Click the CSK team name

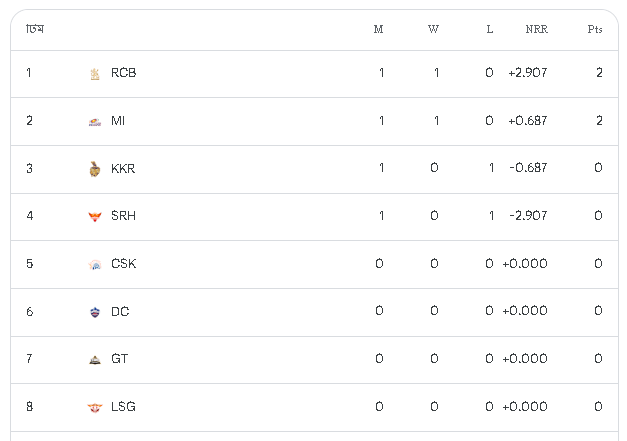tap(124, 264)
